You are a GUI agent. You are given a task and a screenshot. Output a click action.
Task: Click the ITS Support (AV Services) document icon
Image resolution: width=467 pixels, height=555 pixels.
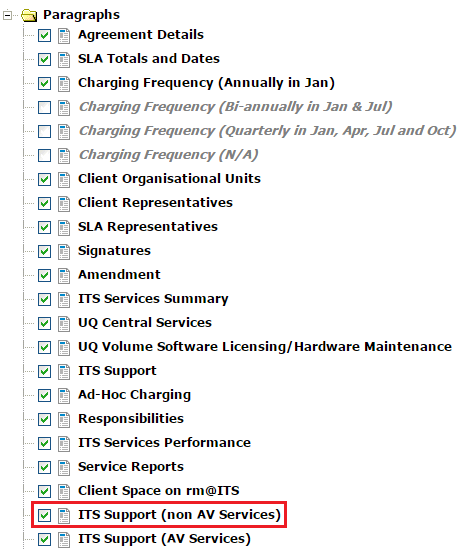pyautogui.click(x=64, y=539)
